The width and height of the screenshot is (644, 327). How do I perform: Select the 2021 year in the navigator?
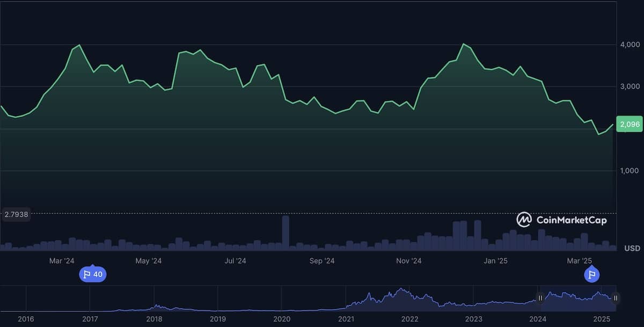coord(346,319)
